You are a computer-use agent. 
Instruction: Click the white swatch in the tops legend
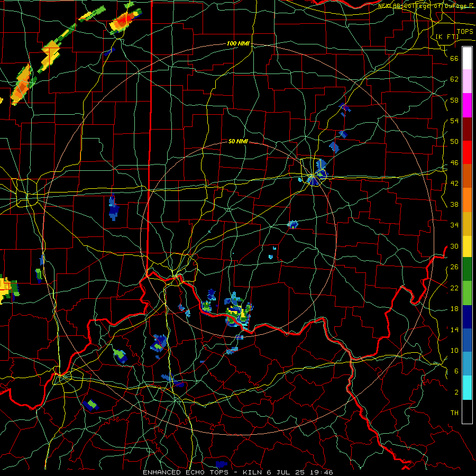pyautogui.click(x=467, y=58)
